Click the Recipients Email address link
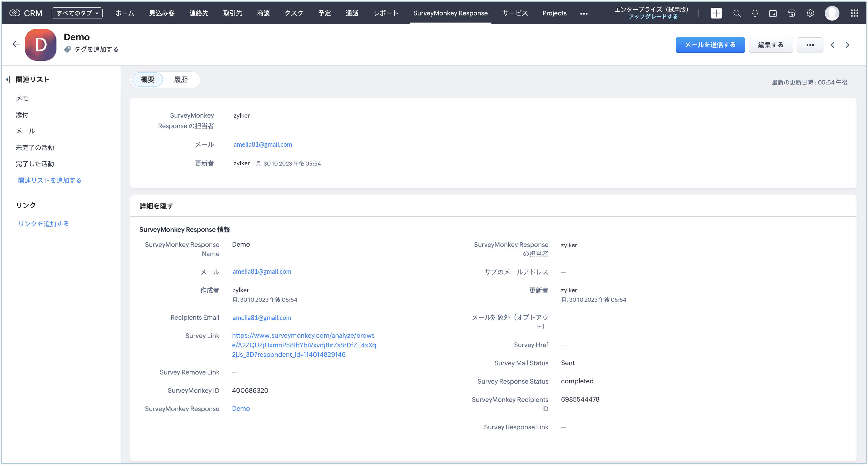Image resolution: width=868 pixels, height=465 pixels. click(x=262, y=317)
